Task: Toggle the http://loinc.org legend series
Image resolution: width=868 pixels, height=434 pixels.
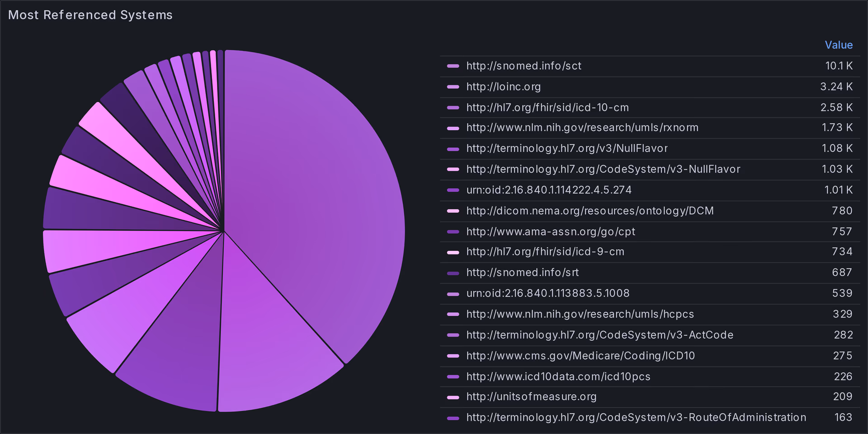Action: click(x=503, y=87)
